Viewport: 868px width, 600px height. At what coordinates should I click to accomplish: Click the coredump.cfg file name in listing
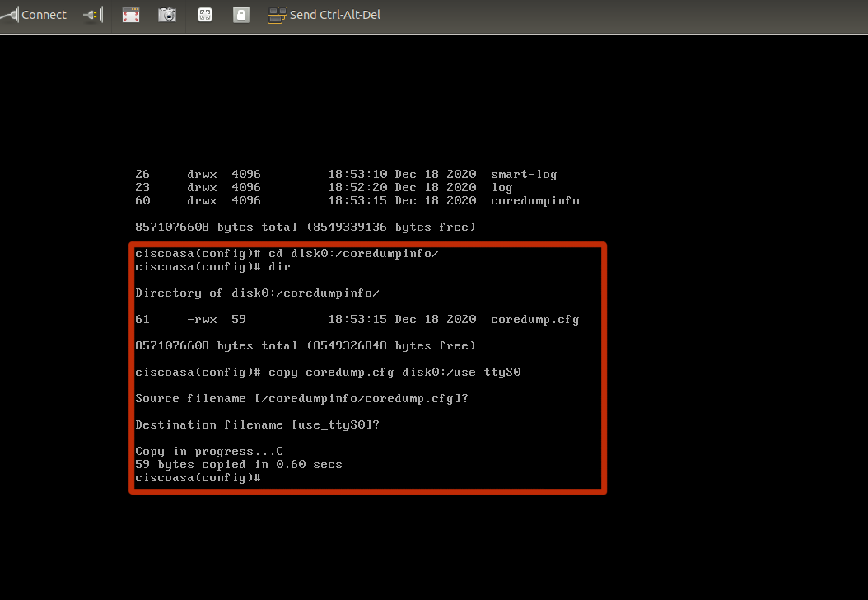point(534,320)
